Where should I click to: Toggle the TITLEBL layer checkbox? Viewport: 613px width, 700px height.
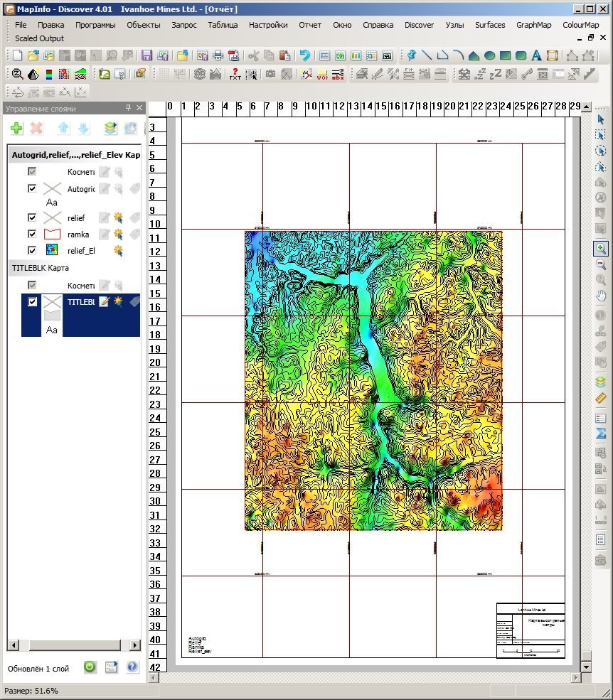[x=32, y=302]
